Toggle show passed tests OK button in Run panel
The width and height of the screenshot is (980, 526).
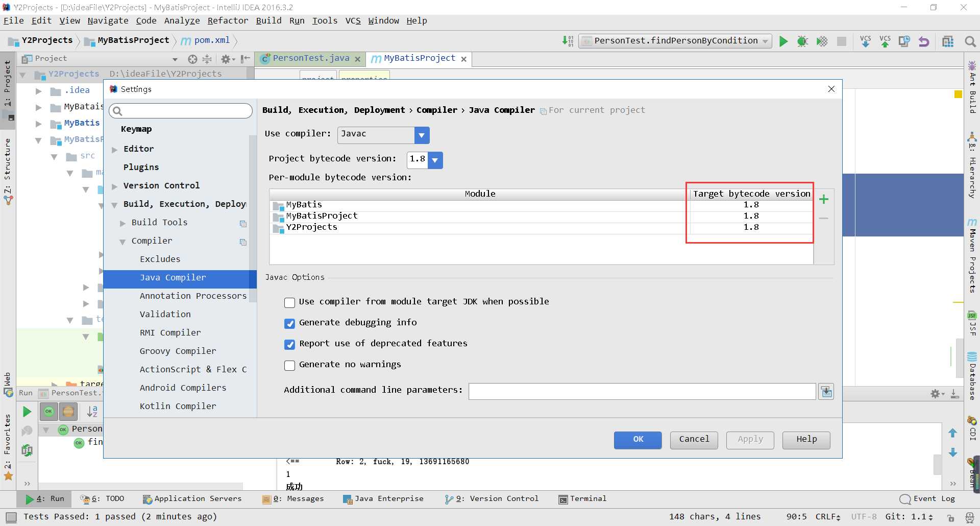49,412
